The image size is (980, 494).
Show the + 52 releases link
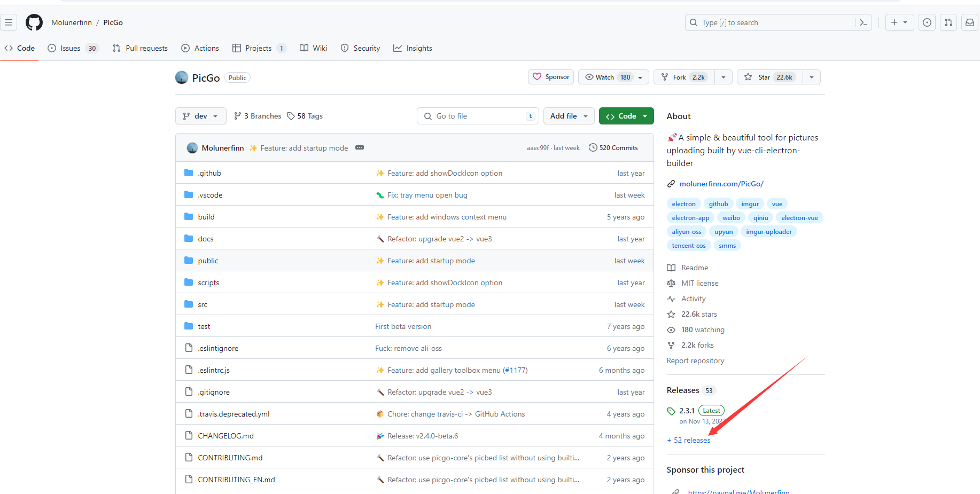[x=689, y=440]
